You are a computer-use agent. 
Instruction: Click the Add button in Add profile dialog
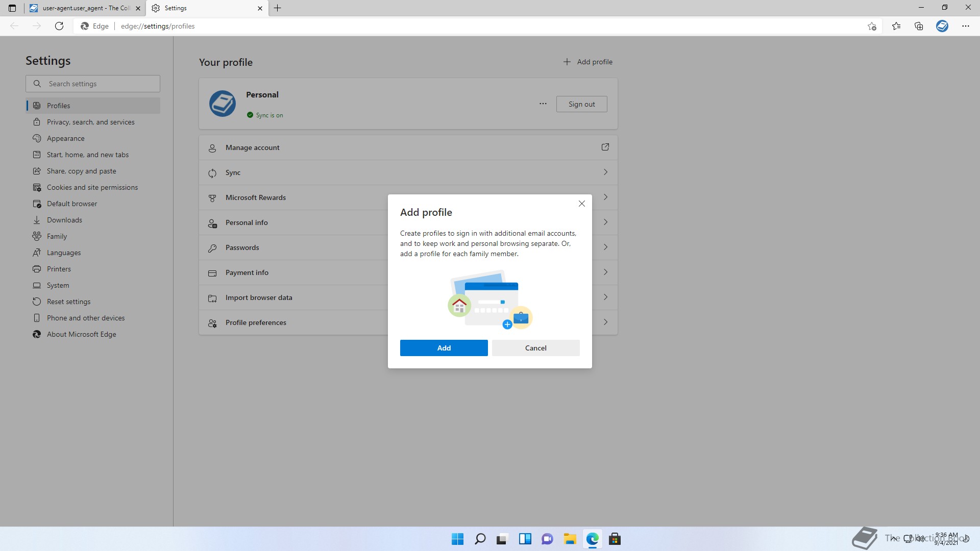point(444,348)
